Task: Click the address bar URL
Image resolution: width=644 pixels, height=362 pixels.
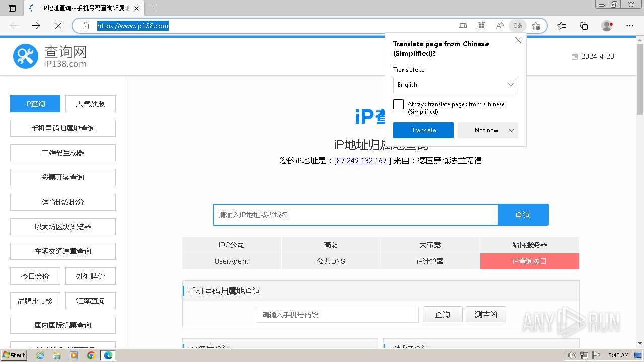Action: [x=133, y=26]
